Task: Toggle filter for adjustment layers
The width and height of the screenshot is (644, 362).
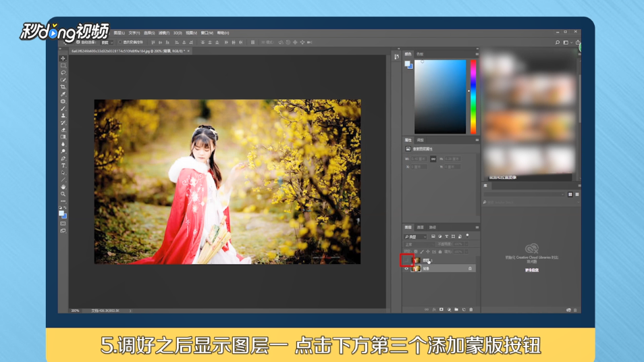Action: pos(440,236)
